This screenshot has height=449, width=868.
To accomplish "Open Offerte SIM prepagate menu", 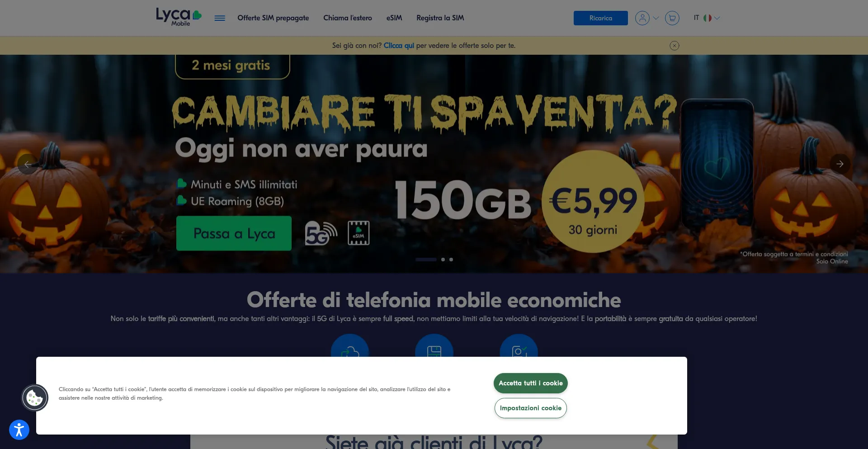I will pos(273,18).
